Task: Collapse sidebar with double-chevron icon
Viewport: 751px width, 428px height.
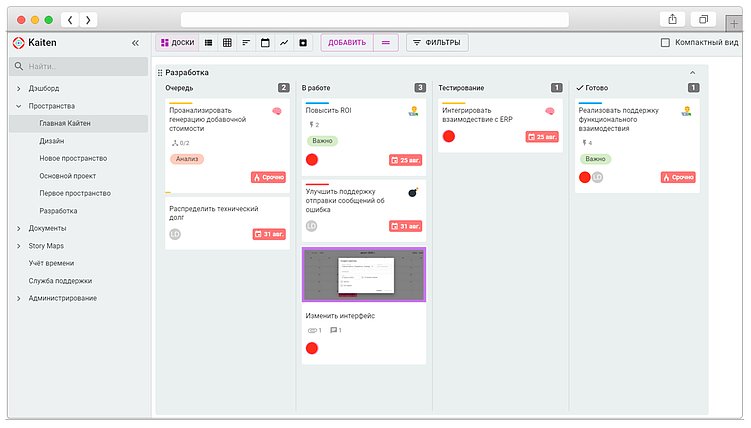Action: click(136, 43)
